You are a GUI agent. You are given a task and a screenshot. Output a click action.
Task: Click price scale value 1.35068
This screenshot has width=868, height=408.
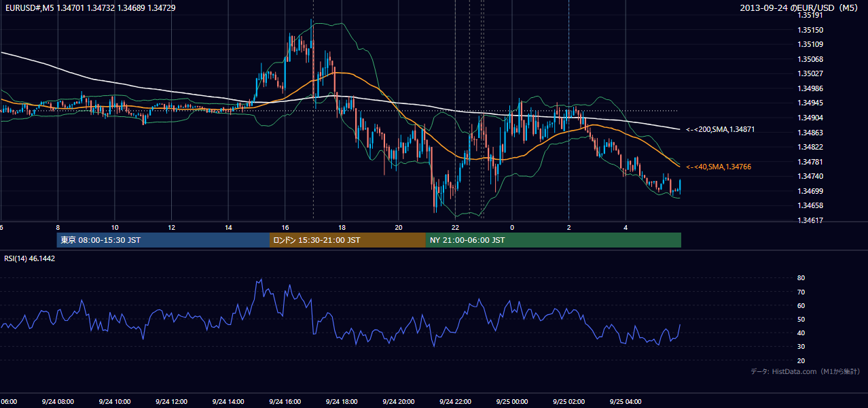coord(810,59)
